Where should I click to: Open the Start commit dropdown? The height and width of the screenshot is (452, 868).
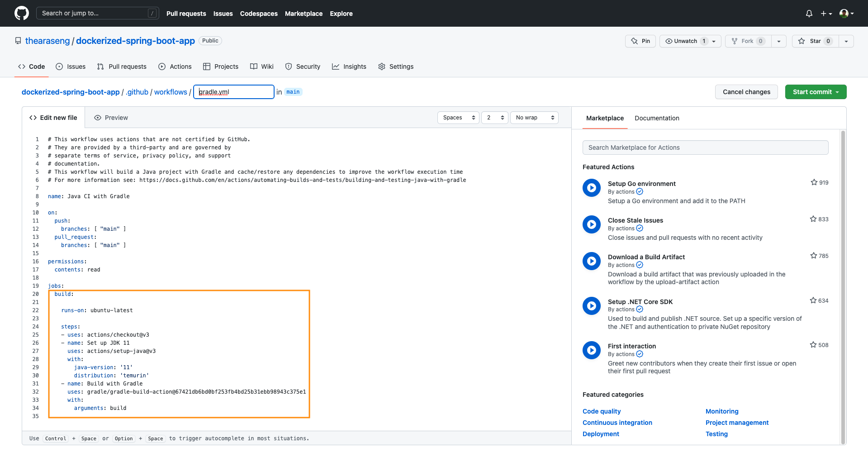point(816,92)
